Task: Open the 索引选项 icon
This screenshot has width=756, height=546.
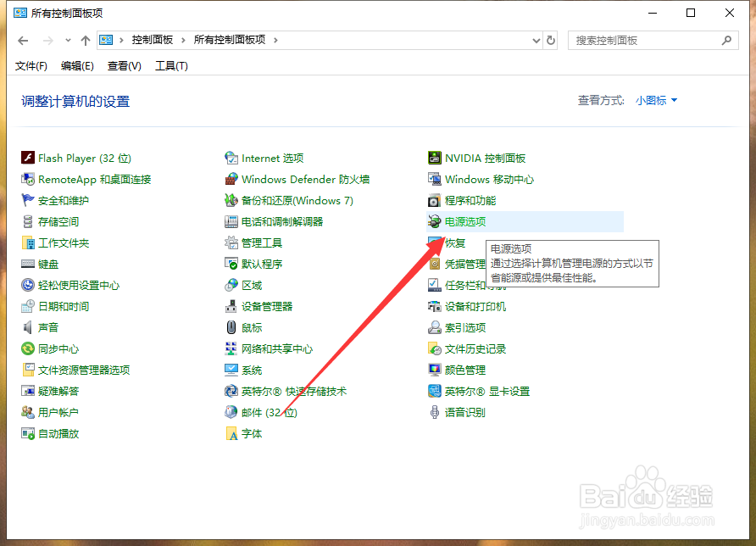Action: [435, 327]
